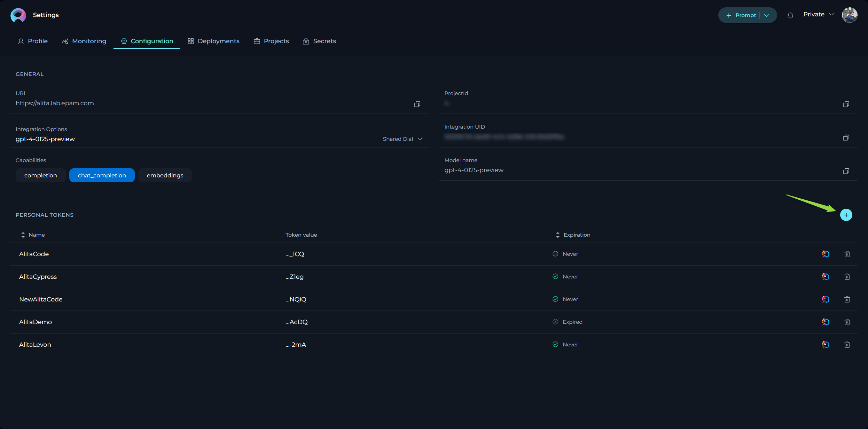Viewport: 868px width, 429px height.
Task: Select the chat_completion capability toggle
Action: coord(102,175)
